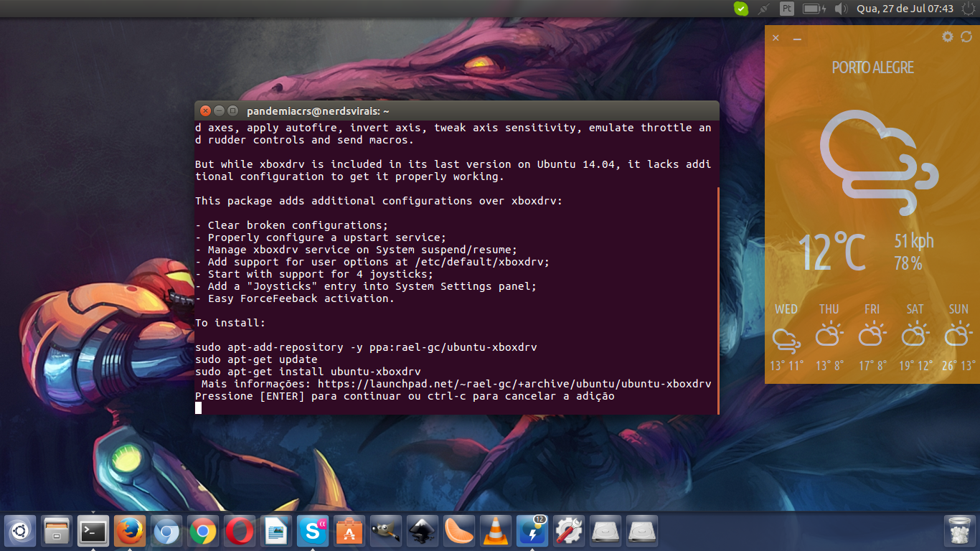
Task: Mute audio via the speaker indicator
Action: click(x=839, y=9)
